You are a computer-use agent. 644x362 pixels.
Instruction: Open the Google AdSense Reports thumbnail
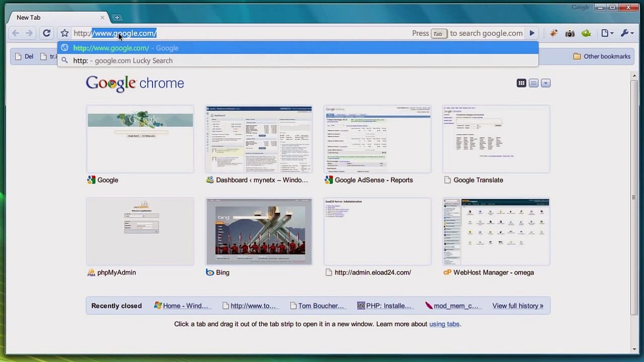pos(377,139)
